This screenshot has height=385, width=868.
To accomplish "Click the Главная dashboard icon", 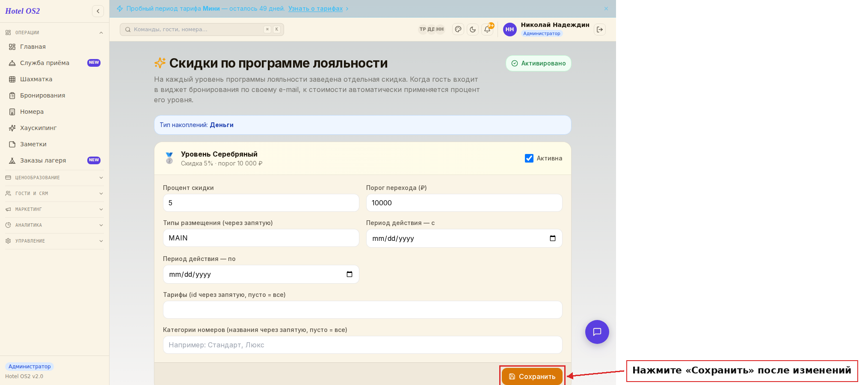I will (x=12, y=47).
